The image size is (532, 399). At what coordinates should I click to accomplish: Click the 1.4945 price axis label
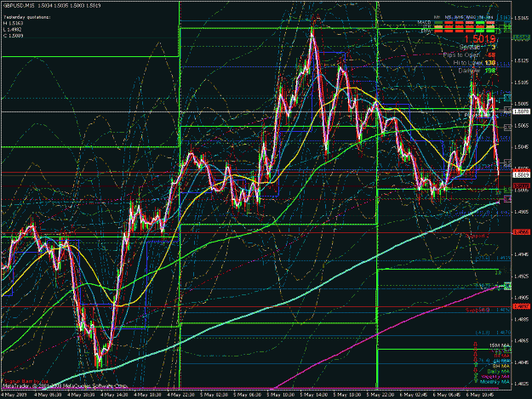coord(523,254)
